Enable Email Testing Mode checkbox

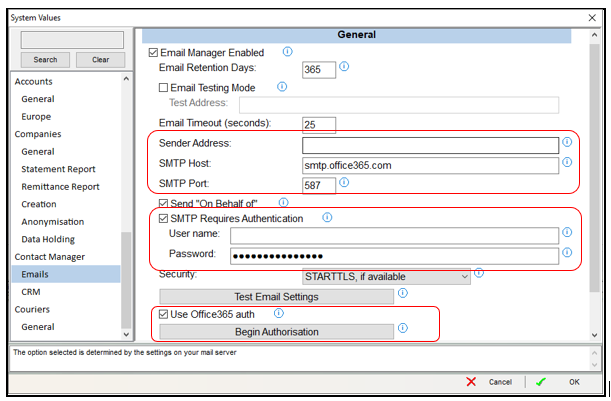[164, 88]
